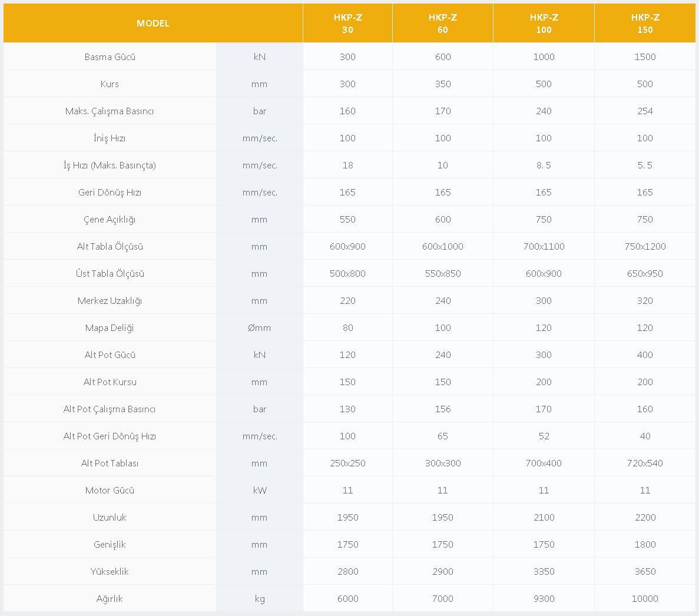The height and width of the screenshot is (616, 699).
Task: Click the Motor Gücü label
Action: 110,491
